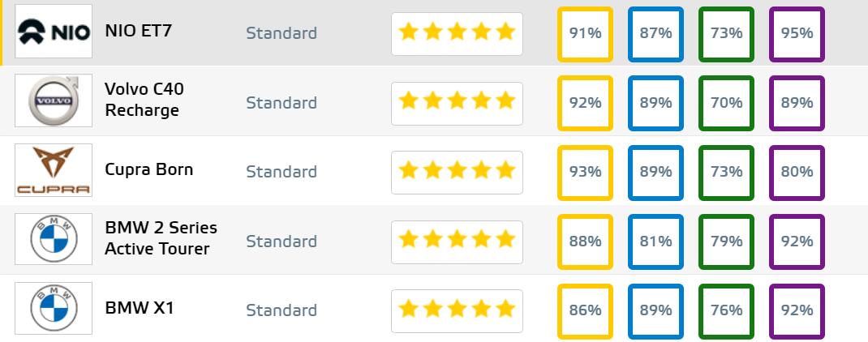Open the Volvo C40 Recharge link
868x342 pixels.
[144, 99]
